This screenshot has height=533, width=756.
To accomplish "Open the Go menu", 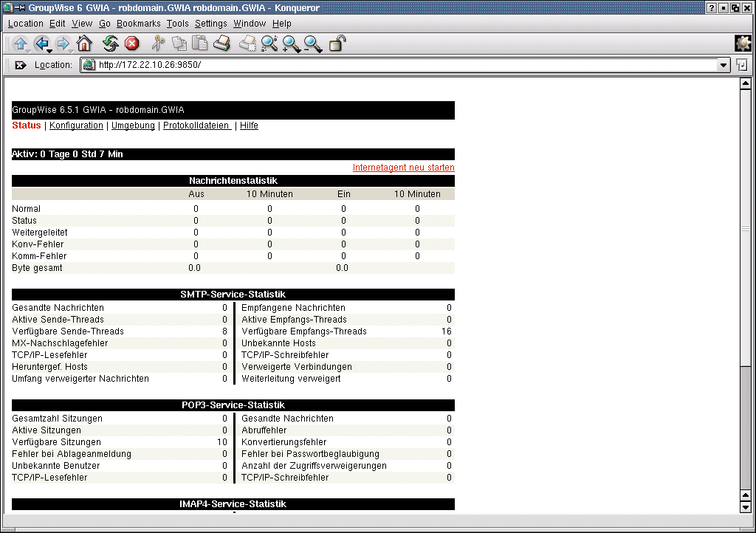I will [x=105, y=24].
